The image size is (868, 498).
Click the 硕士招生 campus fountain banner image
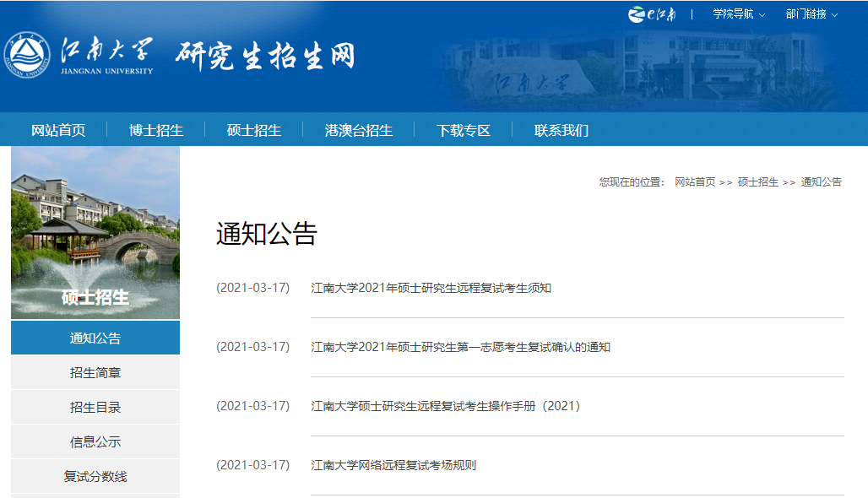[95, 232]
